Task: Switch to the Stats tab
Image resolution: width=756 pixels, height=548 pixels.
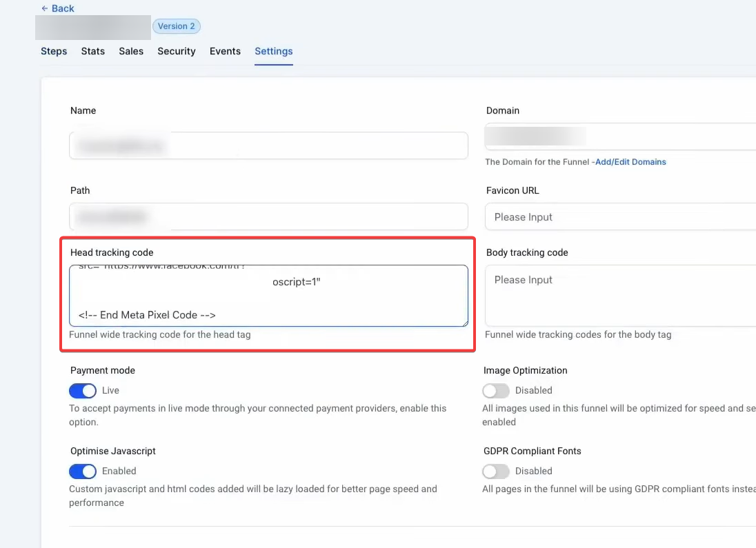Action: [x=93, y=51]
